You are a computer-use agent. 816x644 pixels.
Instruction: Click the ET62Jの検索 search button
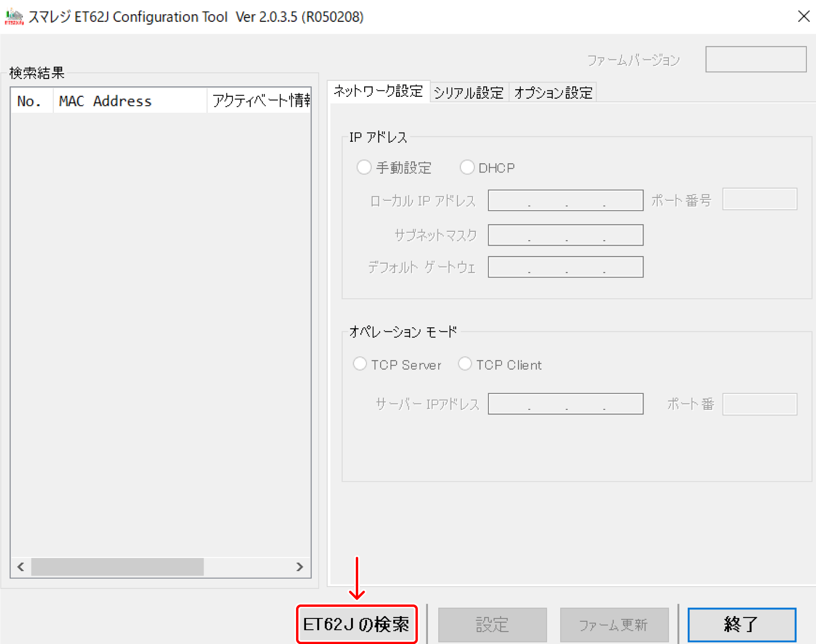[x=357, y=624]
